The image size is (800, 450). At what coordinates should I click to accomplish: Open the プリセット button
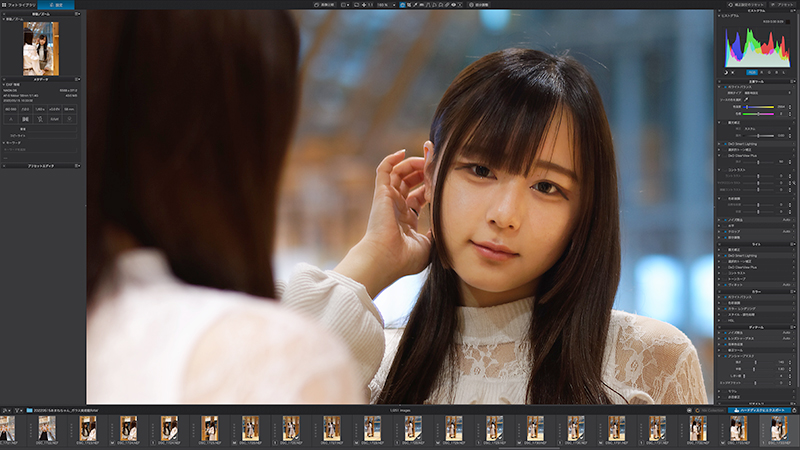(783, 5)
